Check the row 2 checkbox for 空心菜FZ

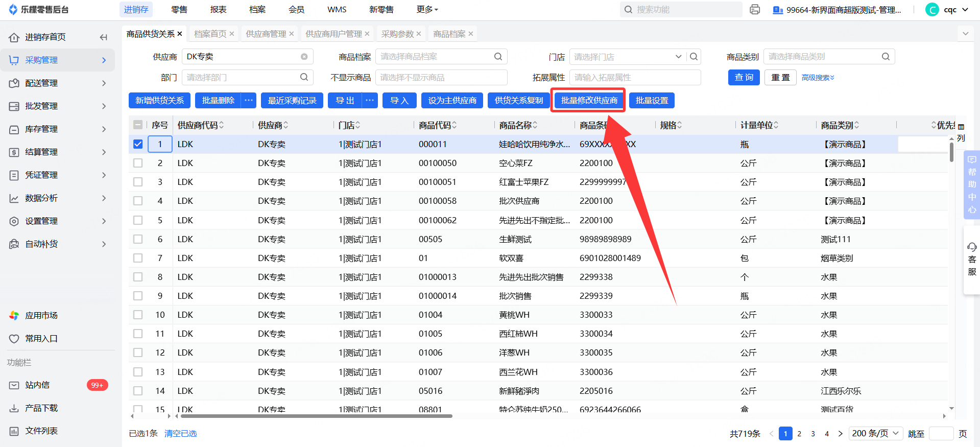coord(138,163)
